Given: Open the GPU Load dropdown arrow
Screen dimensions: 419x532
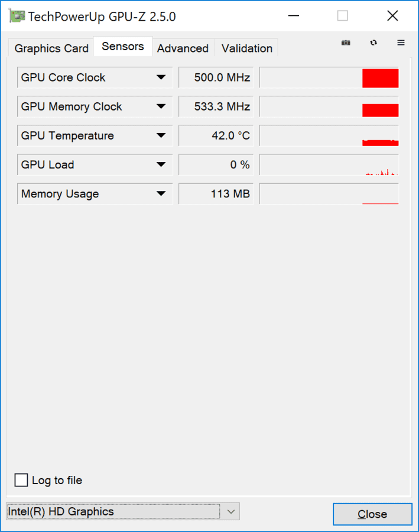Looking at the screenshot, I should pyautogui.click(x=161, y=165).
